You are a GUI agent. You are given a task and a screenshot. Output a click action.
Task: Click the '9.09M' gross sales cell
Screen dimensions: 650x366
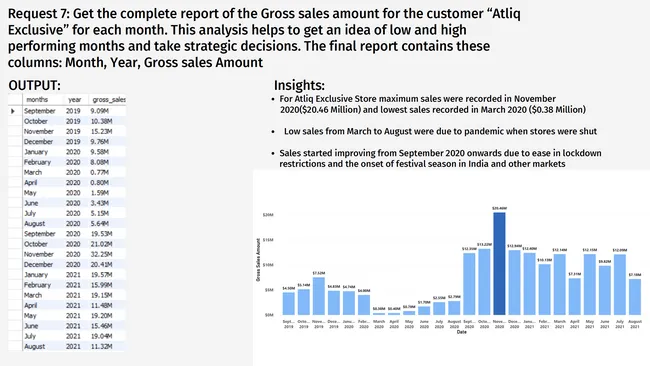(99, 111)
